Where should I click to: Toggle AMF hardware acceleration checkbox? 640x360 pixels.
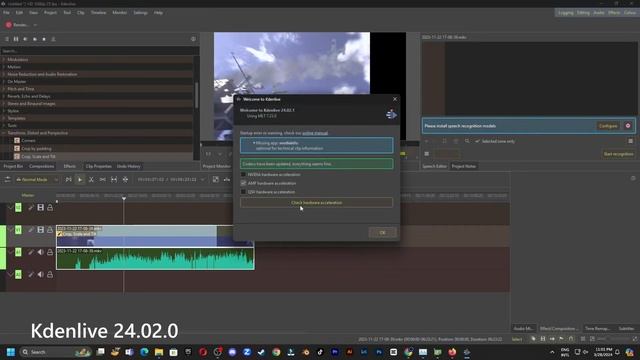243,183
